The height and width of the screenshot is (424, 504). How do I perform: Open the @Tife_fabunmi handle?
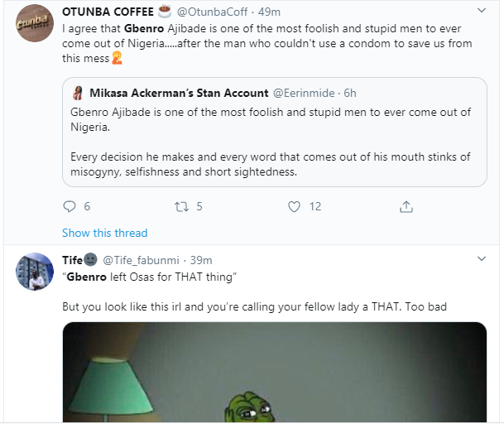[141, 260]
